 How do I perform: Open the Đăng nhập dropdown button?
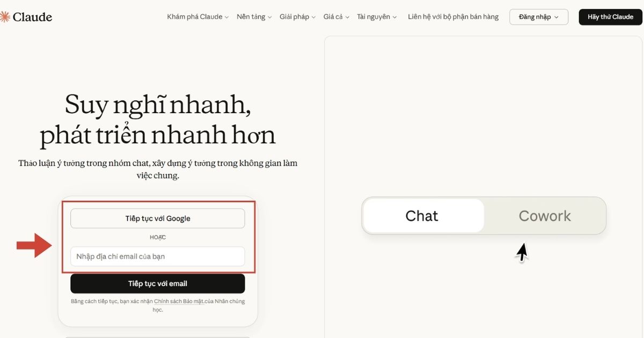coord(539,17)
